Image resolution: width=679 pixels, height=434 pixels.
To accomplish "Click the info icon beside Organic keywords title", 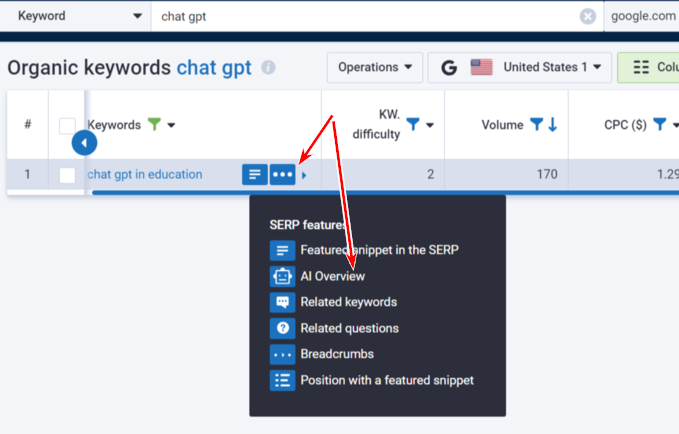I will point(268,68).
